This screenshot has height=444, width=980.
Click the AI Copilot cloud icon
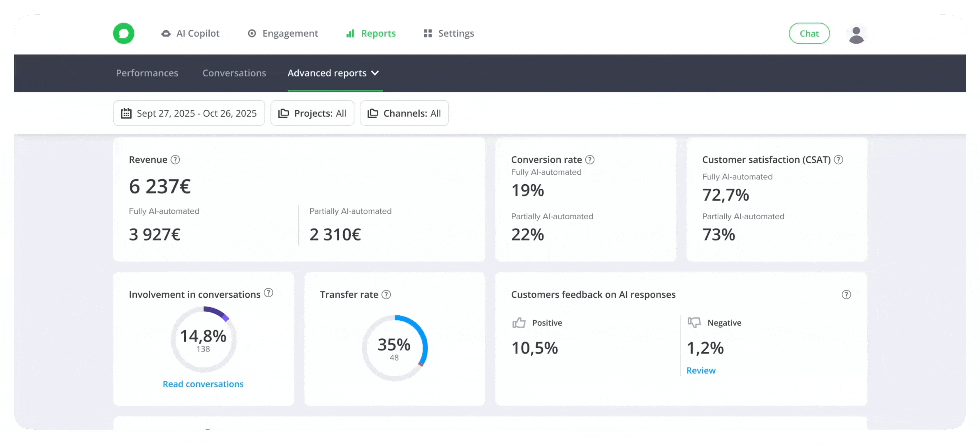tap(165, 33)
